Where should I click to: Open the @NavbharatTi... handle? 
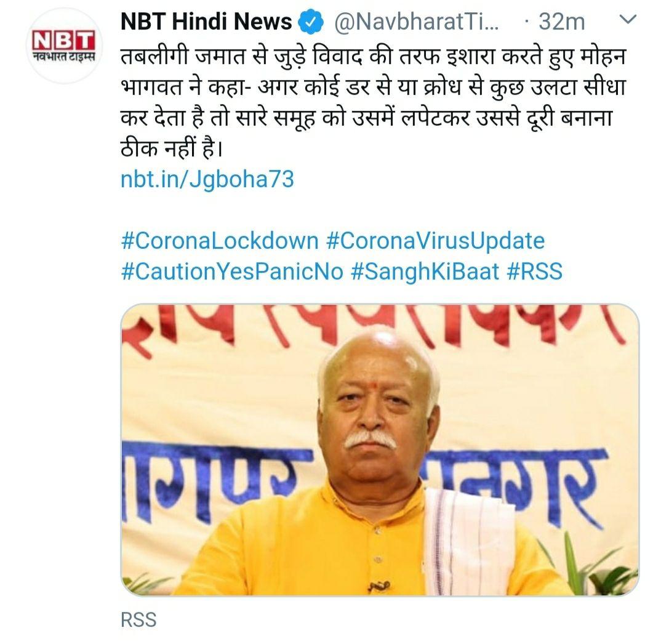(416, 22)
